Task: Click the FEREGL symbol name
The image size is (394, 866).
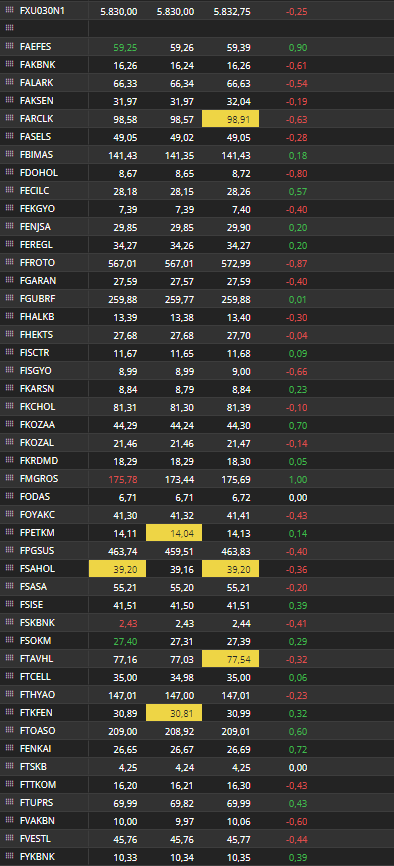Action: tap(36, 245)
